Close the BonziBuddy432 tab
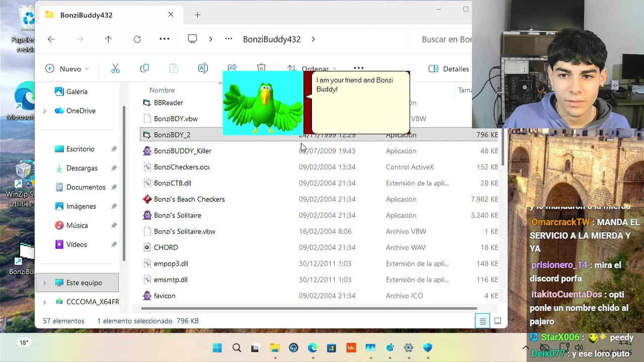This screenshot has height=362, width=644. pyautogui.click(x=171, y=15)
